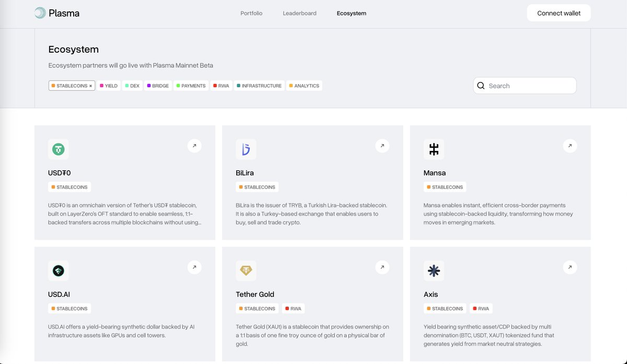
Task: Click the Ecosystem page heading
Action: [74, 50]
